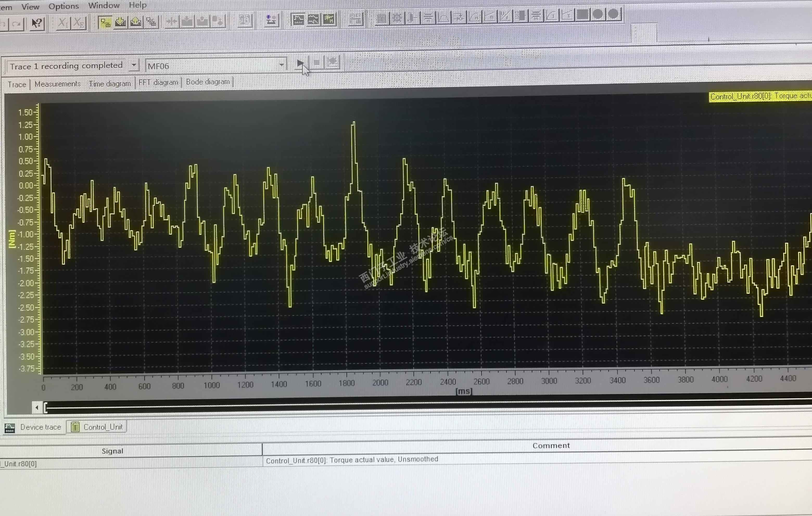Click the yellow connect-to-target toolbar icon
The width and height of the screenshot is (812, 516).
pyautogui.click(x=105, y=23)
